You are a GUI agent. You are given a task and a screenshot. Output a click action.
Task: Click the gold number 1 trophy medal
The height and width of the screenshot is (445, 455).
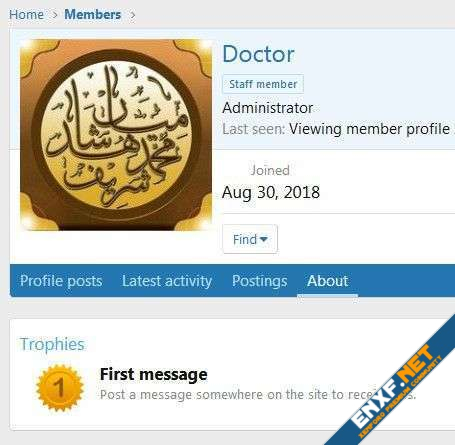click(60, 388)
